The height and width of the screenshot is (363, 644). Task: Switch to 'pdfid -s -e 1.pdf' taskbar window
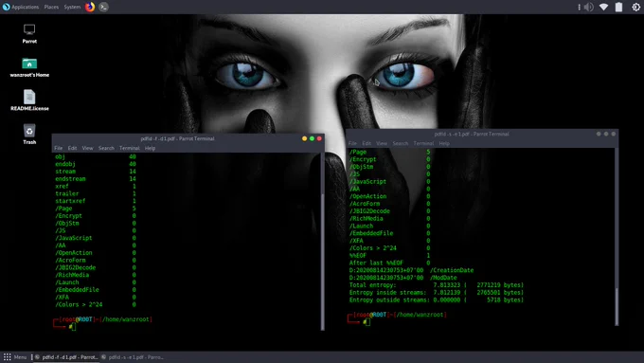[133, 357]
